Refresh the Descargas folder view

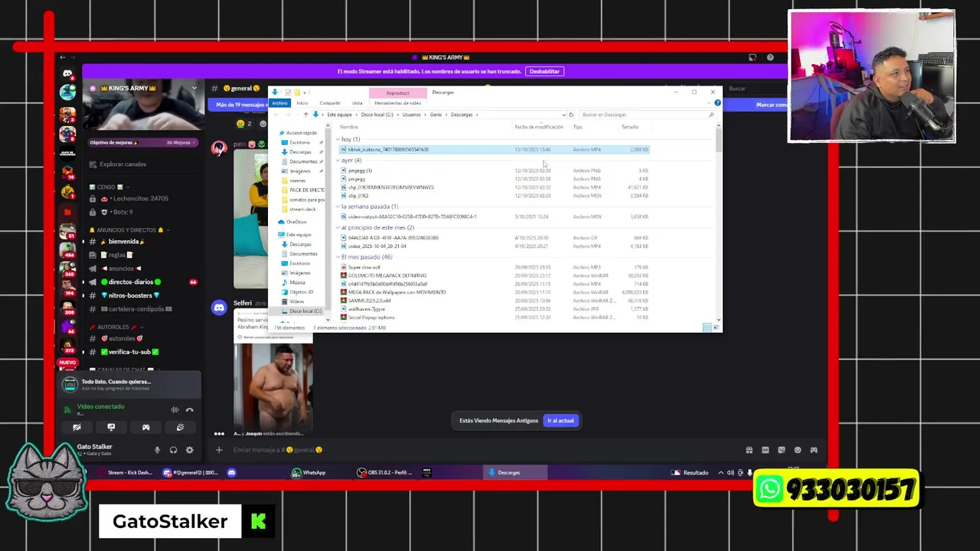[570, 115]
